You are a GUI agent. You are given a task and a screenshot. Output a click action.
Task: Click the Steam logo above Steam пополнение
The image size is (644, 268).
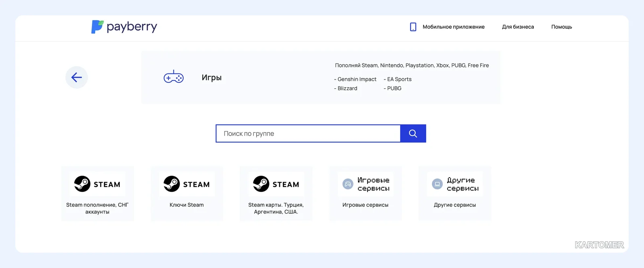(97, 184)
